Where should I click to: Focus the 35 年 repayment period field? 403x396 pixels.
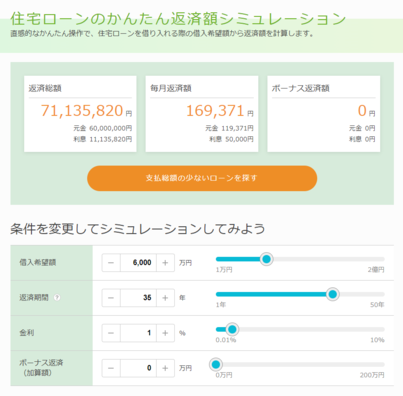[x=138, y=298]
